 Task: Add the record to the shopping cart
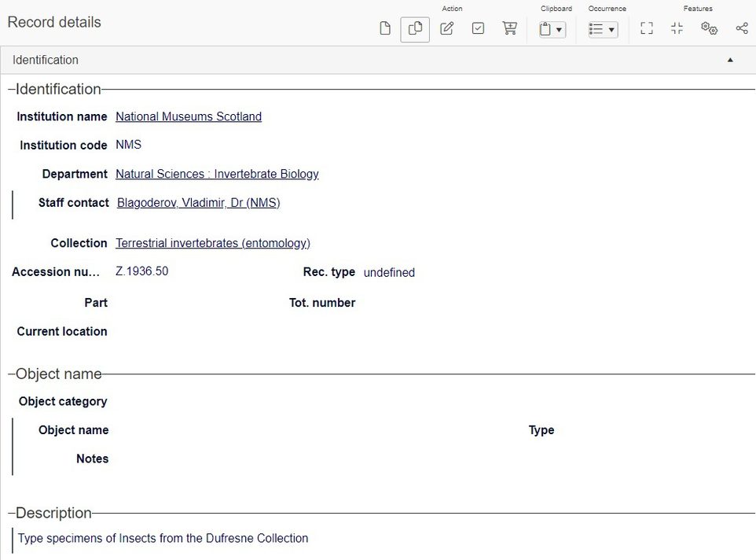(x=509, y=28)
